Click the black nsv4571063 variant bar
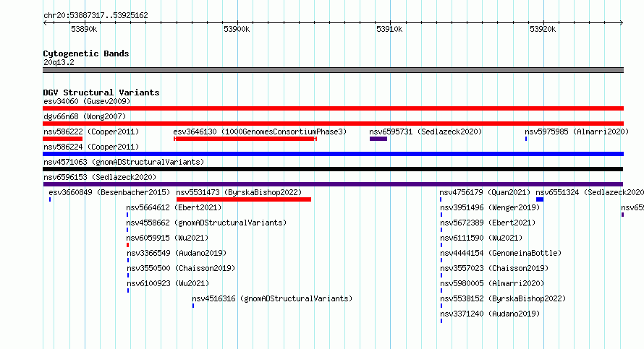644x349 pixels. (333, 169)
